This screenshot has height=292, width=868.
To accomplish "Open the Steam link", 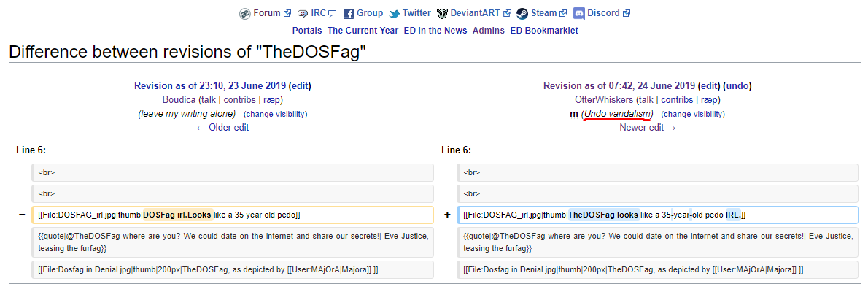I will click(544, 13).
